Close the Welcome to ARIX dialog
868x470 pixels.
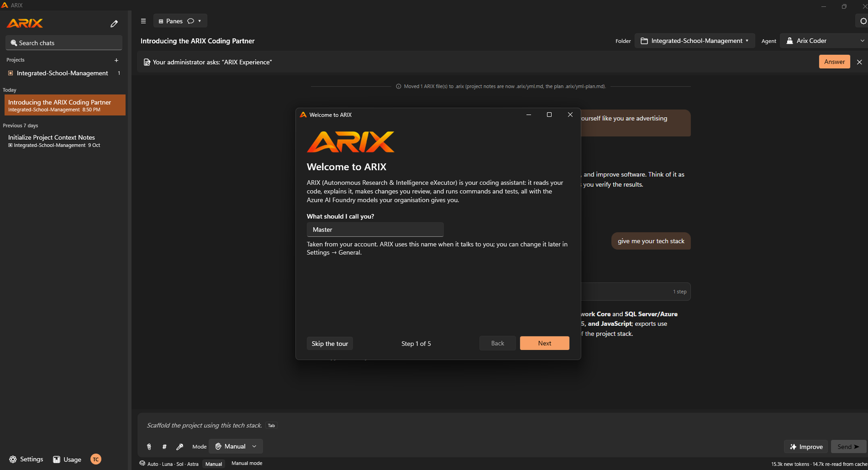click(x=570, y=115)
